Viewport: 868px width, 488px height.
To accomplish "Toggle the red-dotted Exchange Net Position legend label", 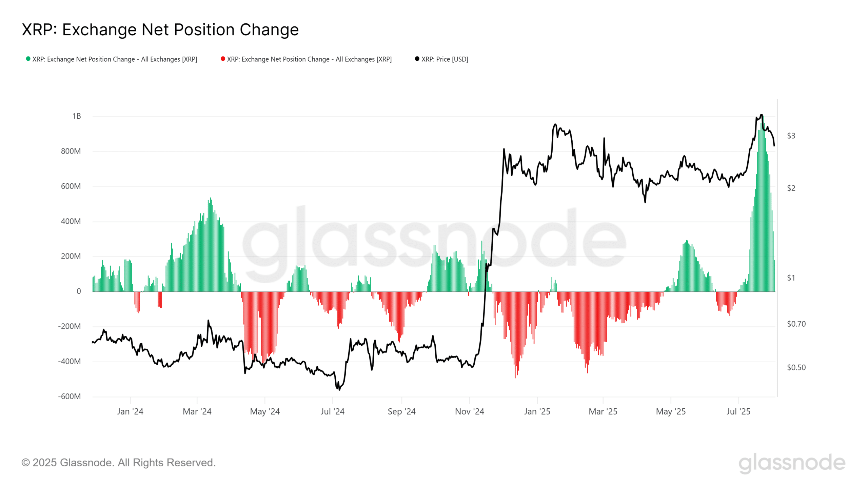I will tap(309, 59).
